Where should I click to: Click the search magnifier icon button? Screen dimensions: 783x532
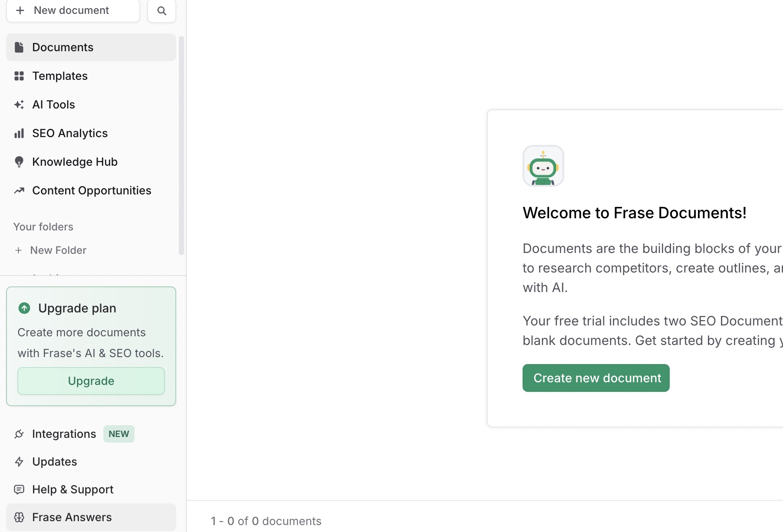coord(161,11)
